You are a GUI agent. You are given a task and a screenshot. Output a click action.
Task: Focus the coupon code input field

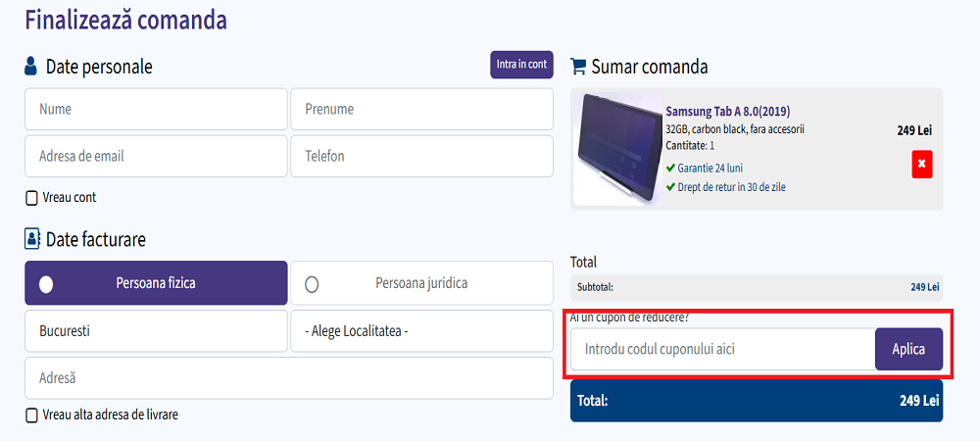(722, 350)
